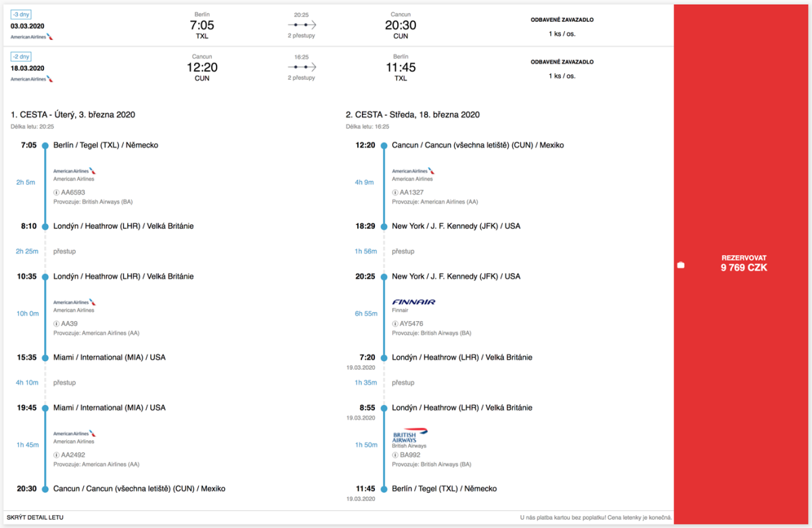Click the British Airways logo
The height and width of the screenshot is (528, 812).
[409, 435]
